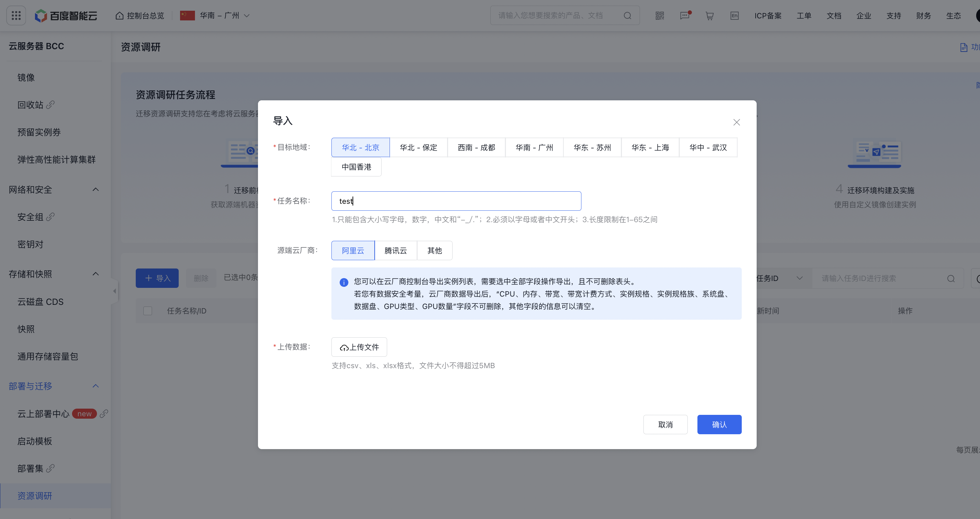
Task: Click the blue 导入 button behind dialog
Action: [157, 278]
